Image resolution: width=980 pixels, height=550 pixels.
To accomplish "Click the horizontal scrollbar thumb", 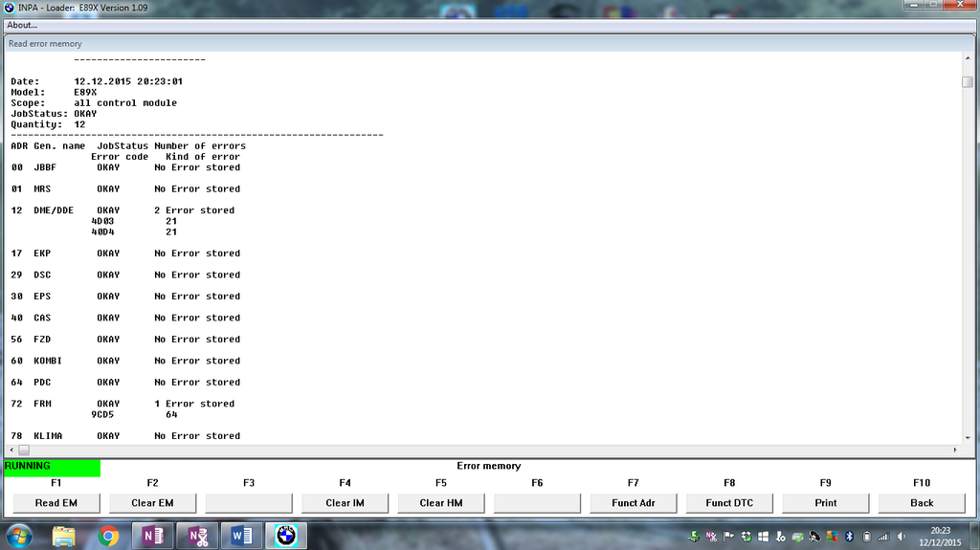I will pos(24,450).
